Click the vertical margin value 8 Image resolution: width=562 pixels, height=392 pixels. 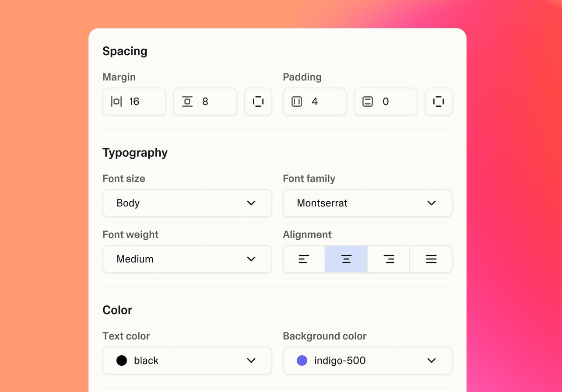(205, 101)
